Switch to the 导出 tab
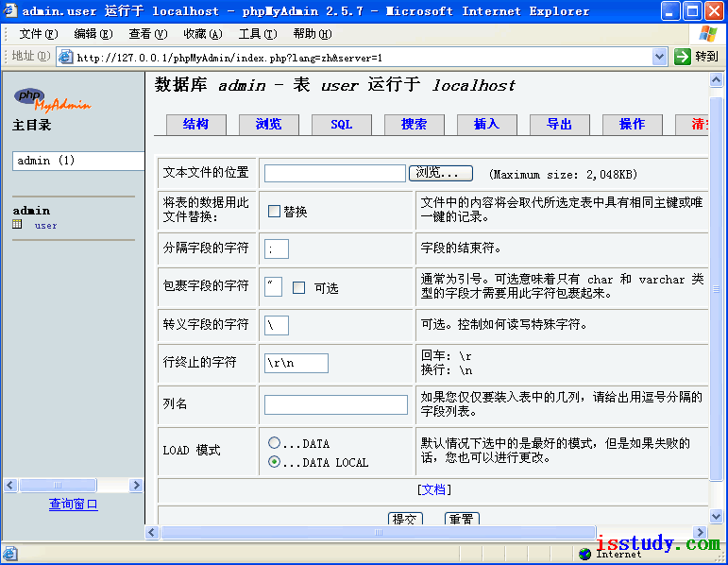Screen dimensions: 728x565 [560, 124]
